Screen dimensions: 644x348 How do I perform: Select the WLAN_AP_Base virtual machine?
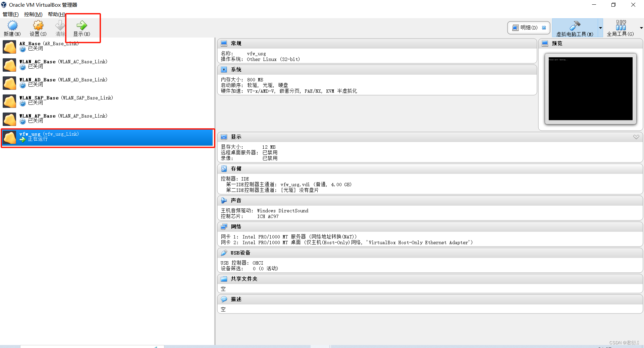coord(107,119)
